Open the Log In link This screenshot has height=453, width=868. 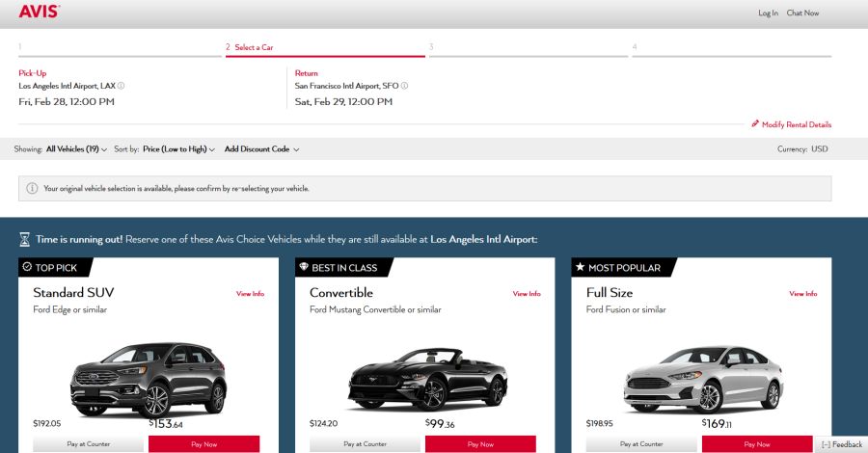pyautogui.click(x=768, y=13)
